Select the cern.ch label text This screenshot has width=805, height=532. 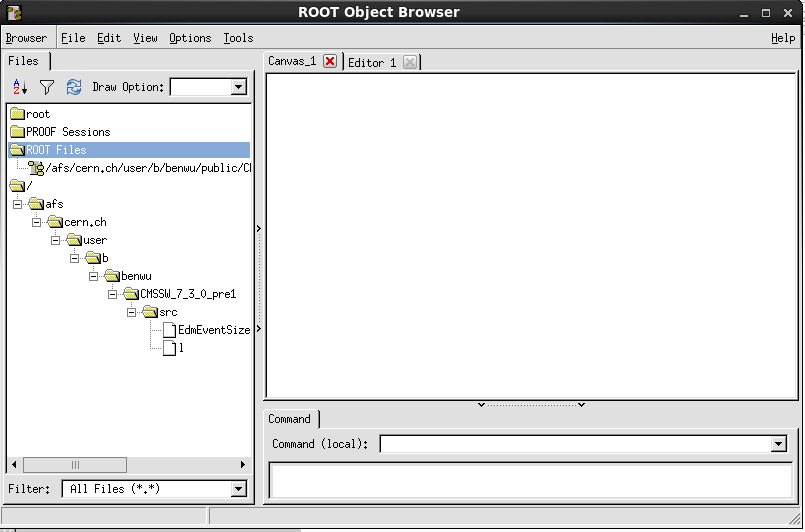tap(86, 222)
